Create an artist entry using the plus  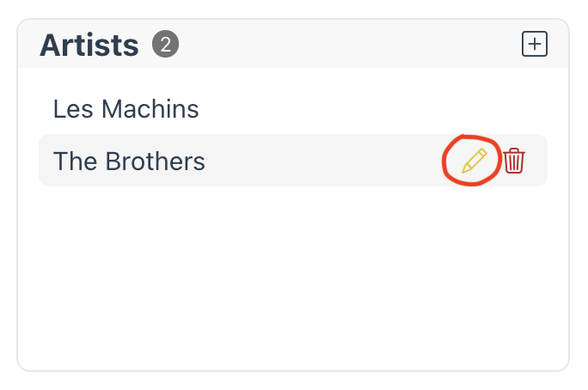pos(535,44)
